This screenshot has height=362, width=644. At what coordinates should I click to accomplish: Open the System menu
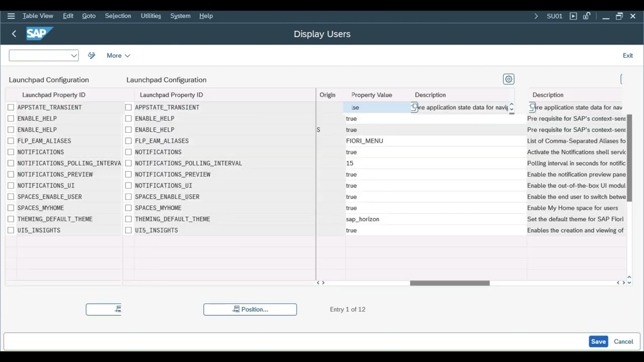click(180, 16)
